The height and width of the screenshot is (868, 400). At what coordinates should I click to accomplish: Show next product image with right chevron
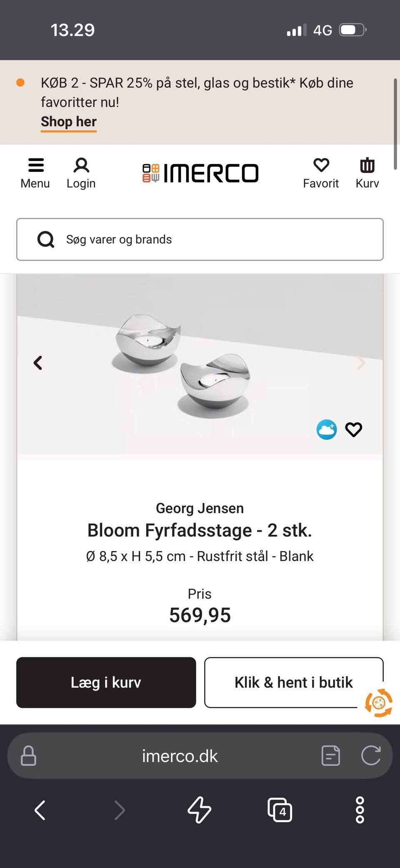point(361,363)
